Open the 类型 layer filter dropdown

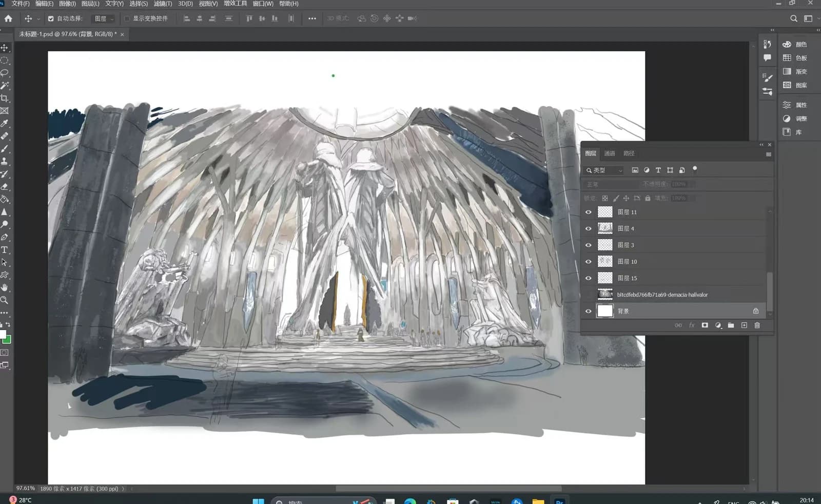click(x=604, y=170)
